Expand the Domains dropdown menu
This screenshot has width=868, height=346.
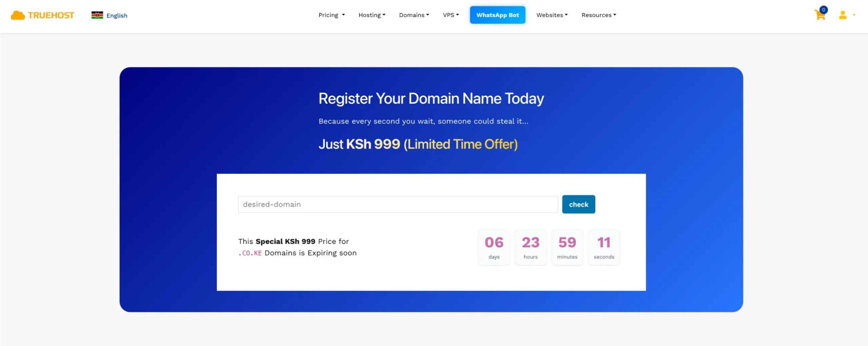pos(414,15)
